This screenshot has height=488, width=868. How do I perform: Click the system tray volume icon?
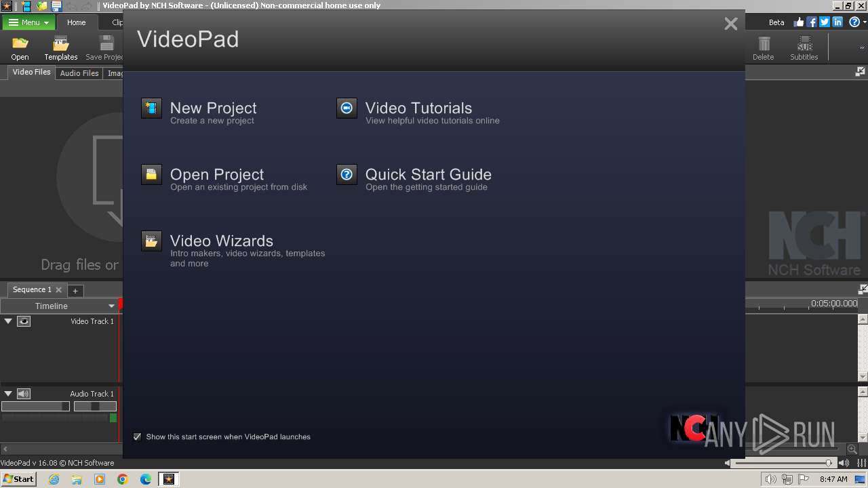tap(770, 479)
